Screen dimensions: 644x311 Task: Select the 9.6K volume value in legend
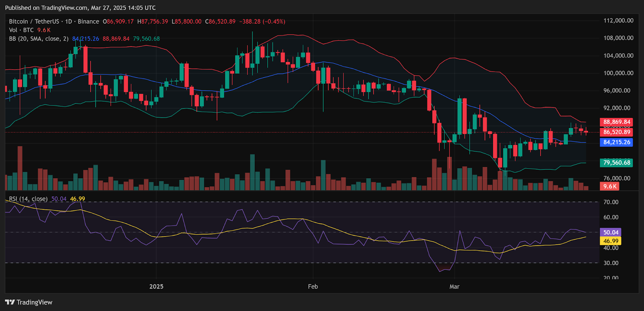tap(44, 30)
